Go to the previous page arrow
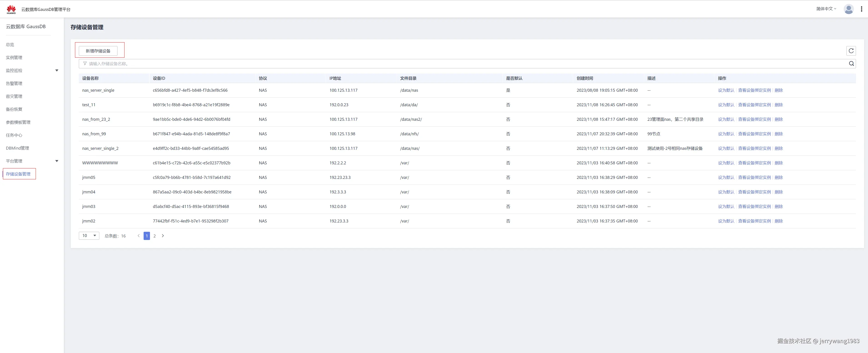868x353 pixels. coord(138,236)
